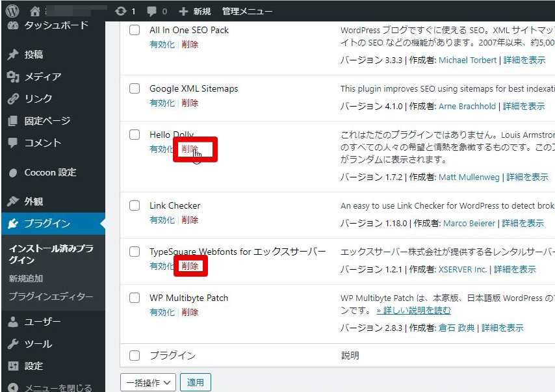Click the 投稿 pushpin icon
This screenshot has width=555, height=392.
point(13,55)
